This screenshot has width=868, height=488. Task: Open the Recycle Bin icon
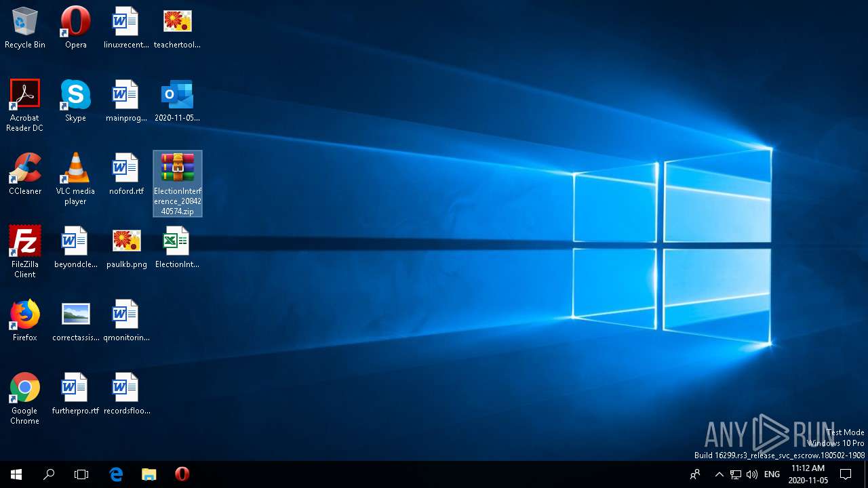coord(25,28)
